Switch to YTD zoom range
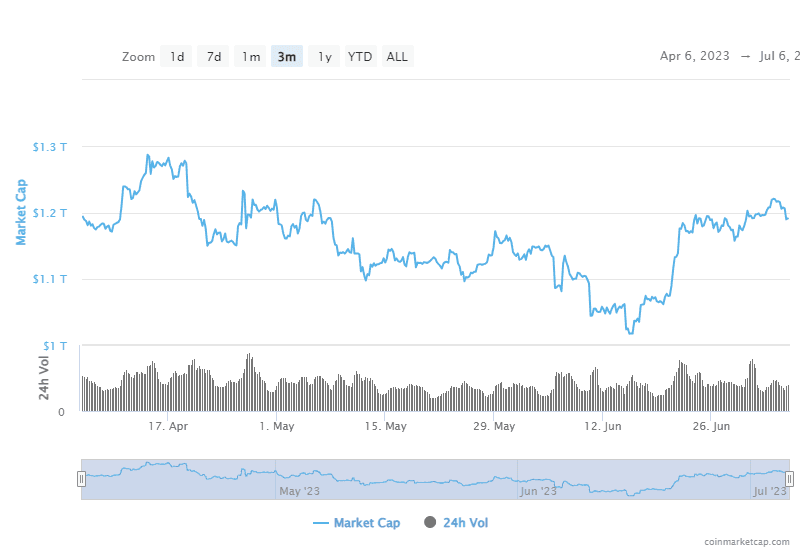The image size is (800, 550). [x=360, y=56]
